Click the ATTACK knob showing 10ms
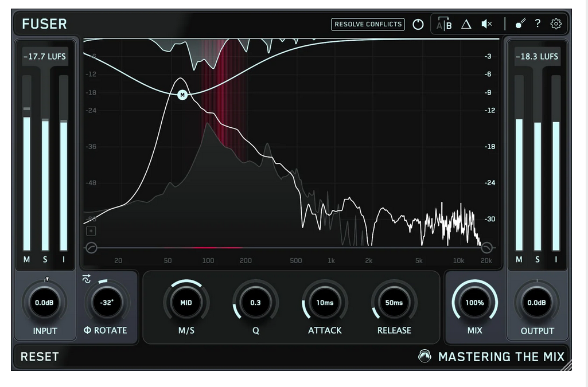The image size is (588, 387). (x=325, y=302)
